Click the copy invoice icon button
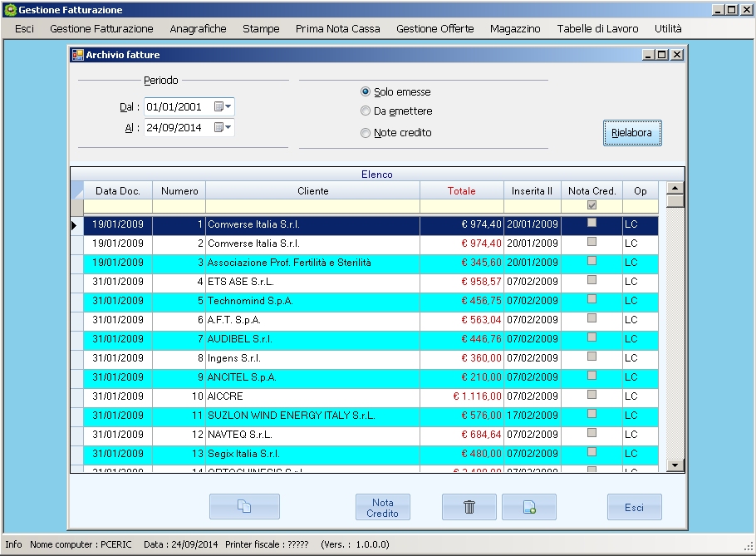756x556 pixels. click(x=244, y=506)
